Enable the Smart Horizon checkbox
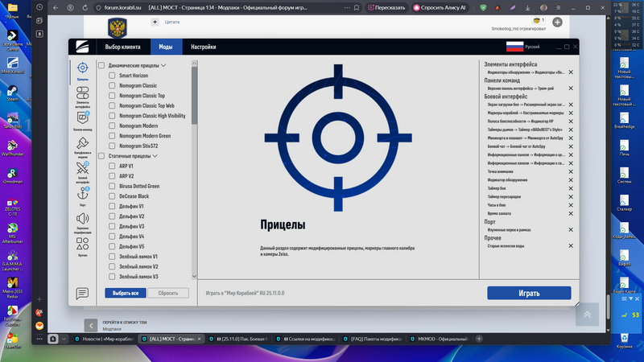The width and height of the screenshot is (644, 362). (113, 75)
